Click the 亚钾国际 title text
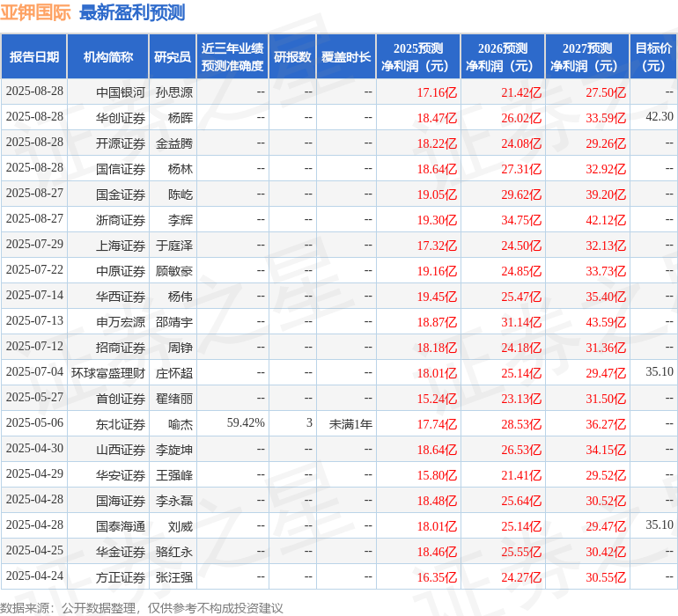This screenshot has width=678, height=616. pos(35,12)
